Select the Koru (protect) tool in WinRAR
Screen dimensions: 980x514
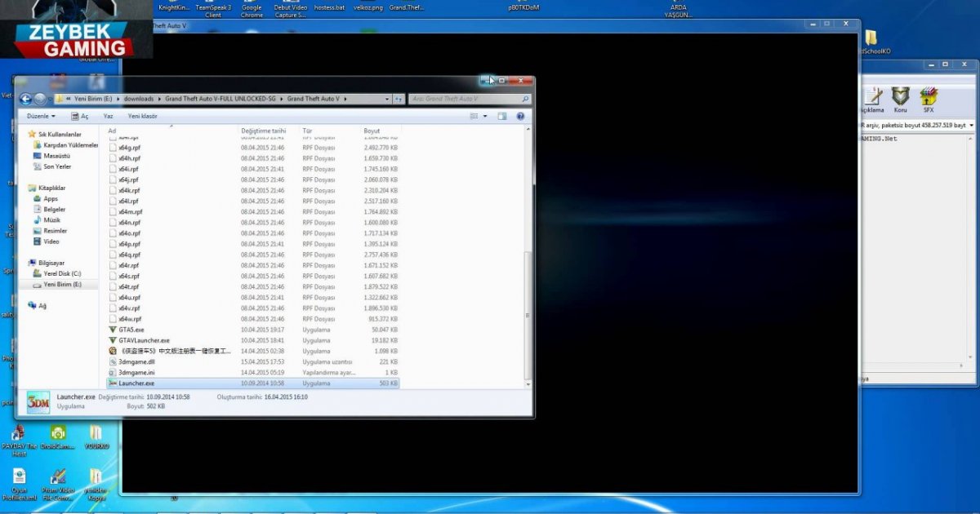click(x=900, y=95)
